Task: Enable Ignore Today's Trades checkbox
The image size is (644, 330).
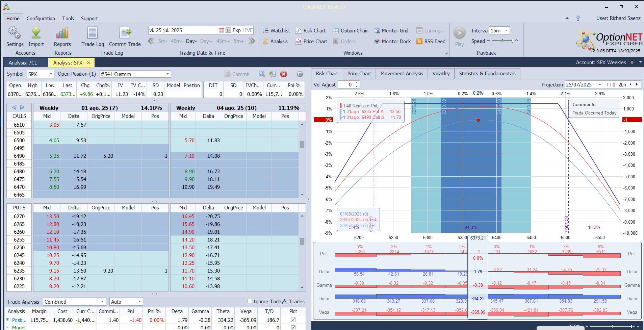Action: (x=250, y=301)
